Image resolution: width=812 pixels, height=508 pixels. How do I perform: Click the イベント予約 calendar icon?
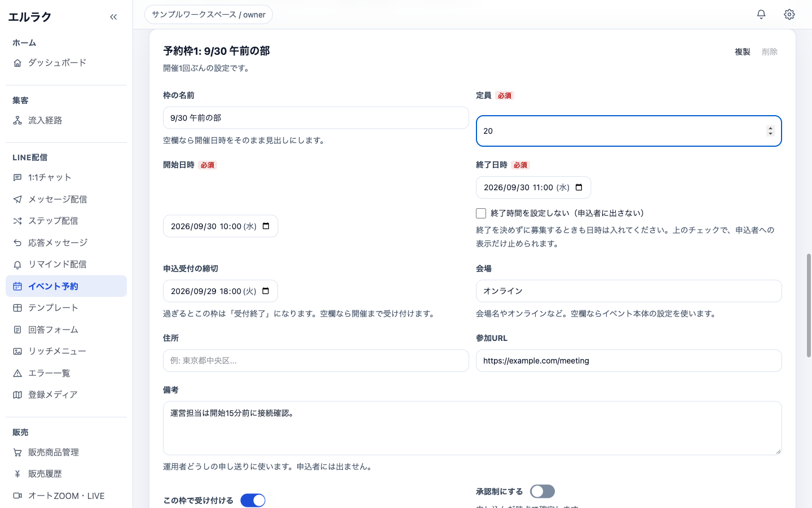pyautogui.click(x=17, y=286)
